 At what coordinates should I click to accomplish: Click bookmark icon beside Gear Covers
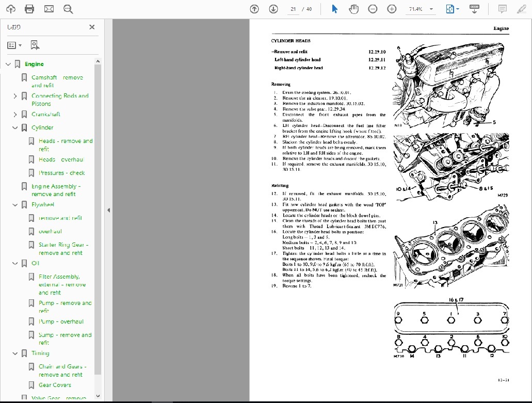[31, 385]
